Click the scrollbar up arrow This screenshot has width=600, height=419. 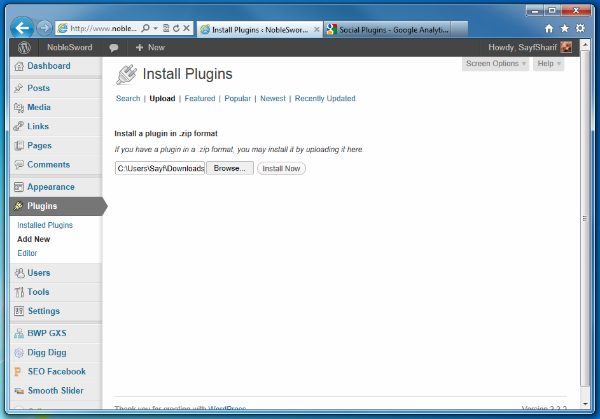(584, 45)
